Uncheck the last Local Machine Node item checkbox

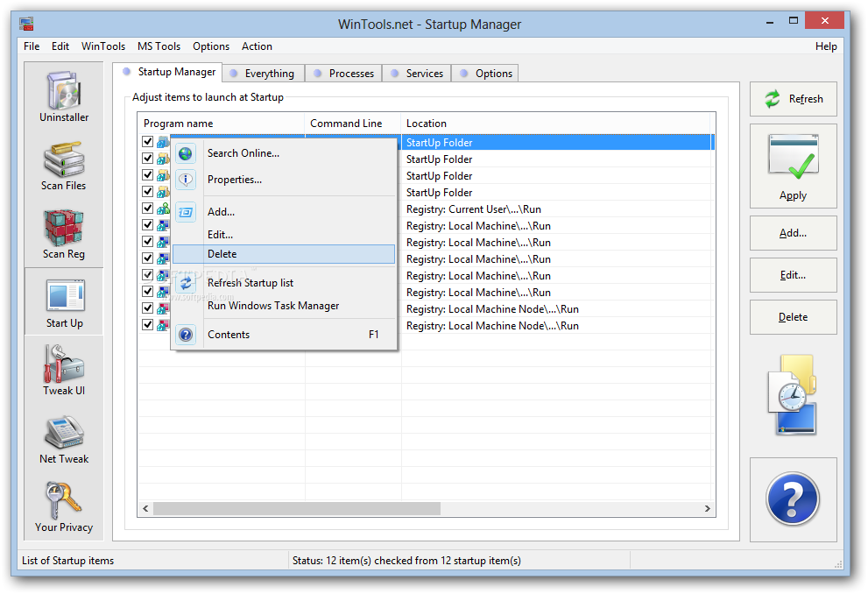point(147,324)
